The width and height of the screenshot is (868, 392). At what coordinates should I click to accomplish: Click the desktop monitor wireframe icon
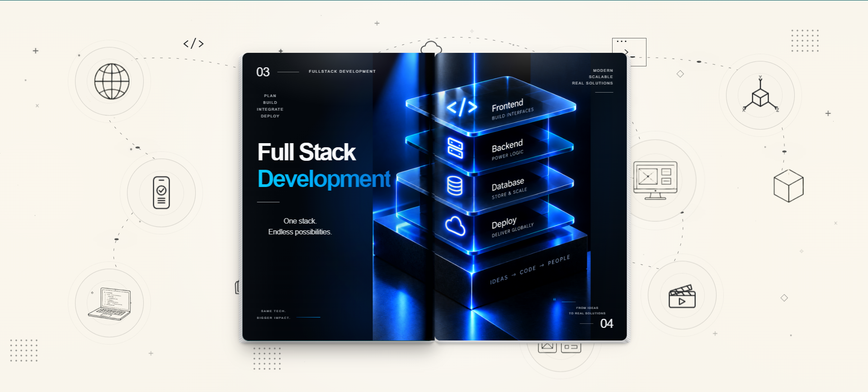656,181
